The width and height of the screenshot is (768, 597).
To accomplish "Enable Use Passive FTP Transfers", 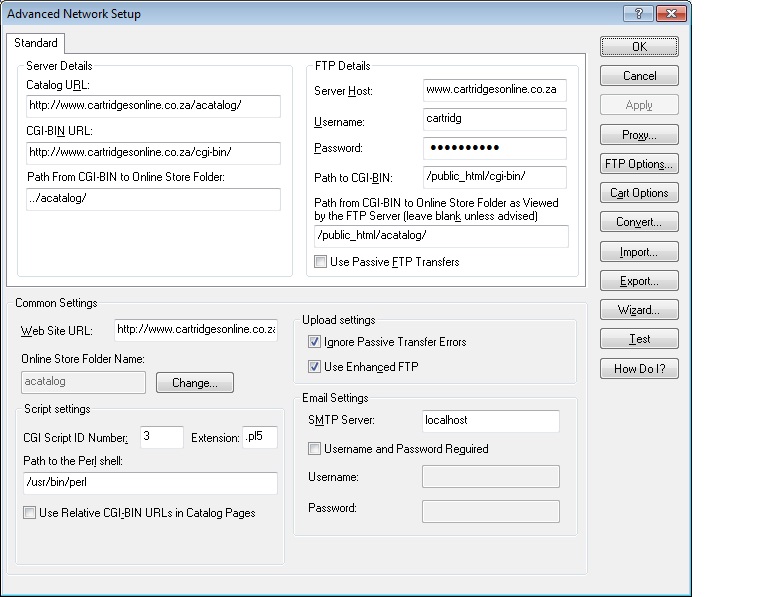I will [320, 262].
